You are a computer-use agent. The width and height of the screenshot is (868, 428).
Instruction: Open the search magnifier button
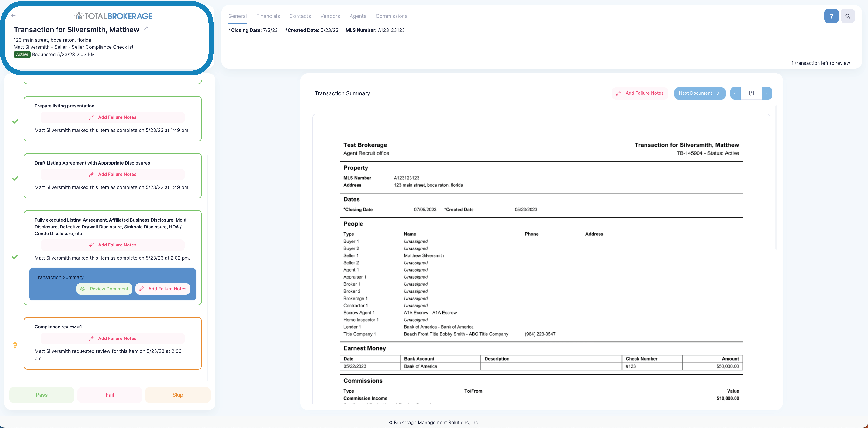click(x=848, y=16)
